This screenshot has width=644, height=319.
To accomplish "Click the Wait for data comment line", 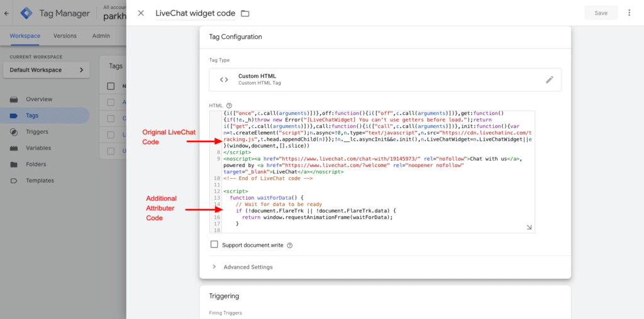I will tap(279, 204).
